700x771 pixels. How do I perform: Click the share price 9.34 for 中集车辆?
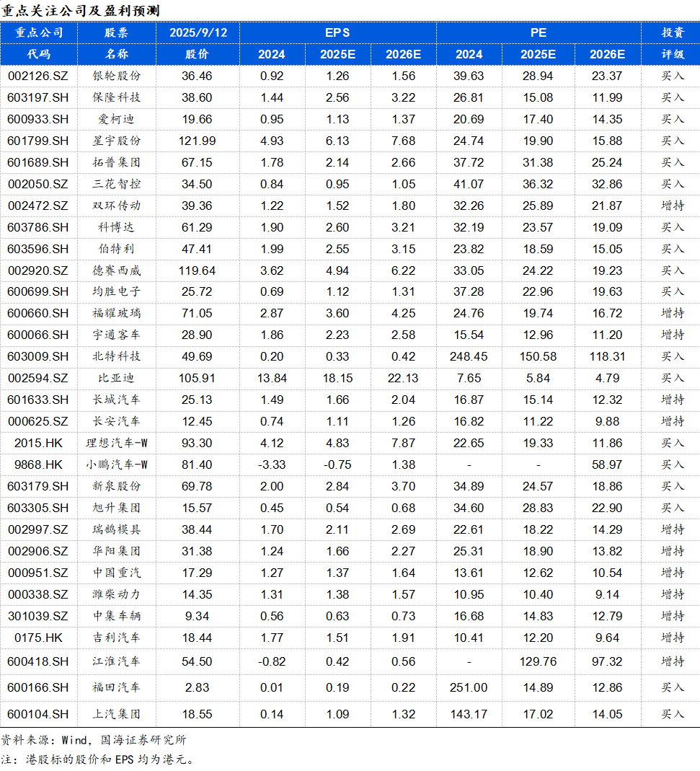tap(197, 617)
